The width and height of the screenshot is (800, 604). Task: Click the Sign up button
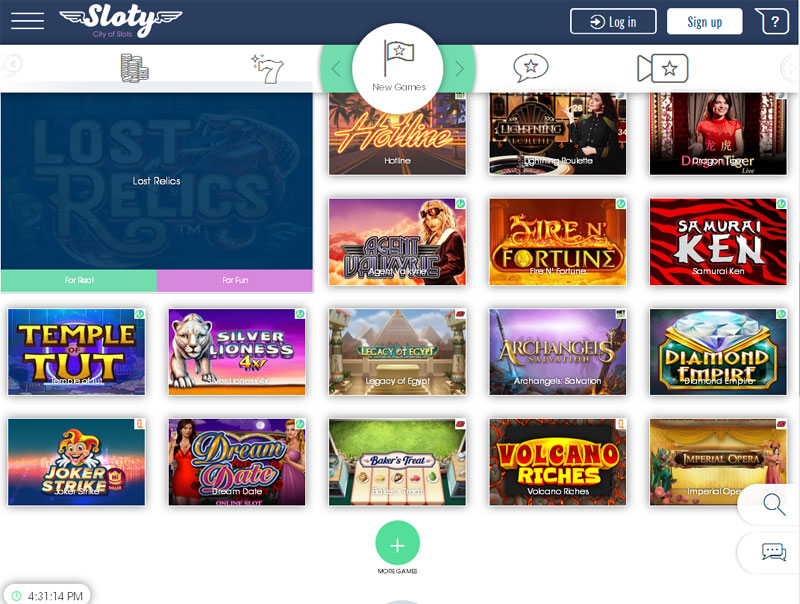click(705, 21)
